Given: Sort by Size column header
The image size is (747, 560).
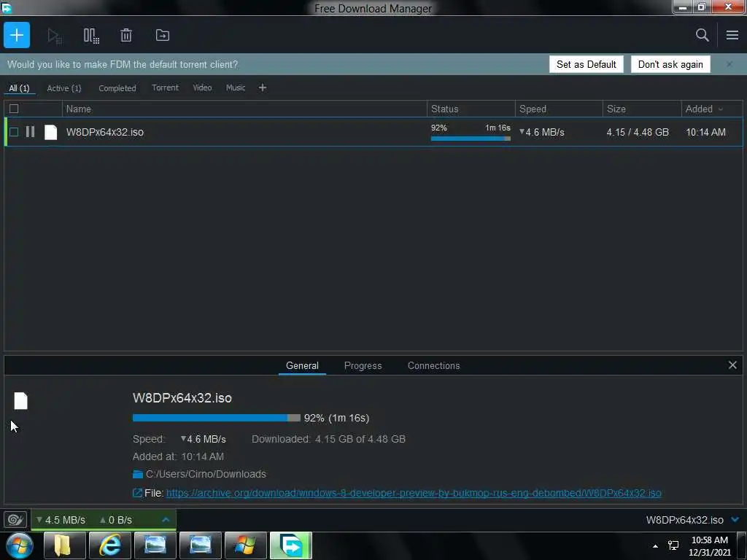Looking at the screenshot, I should pos(642,109).
